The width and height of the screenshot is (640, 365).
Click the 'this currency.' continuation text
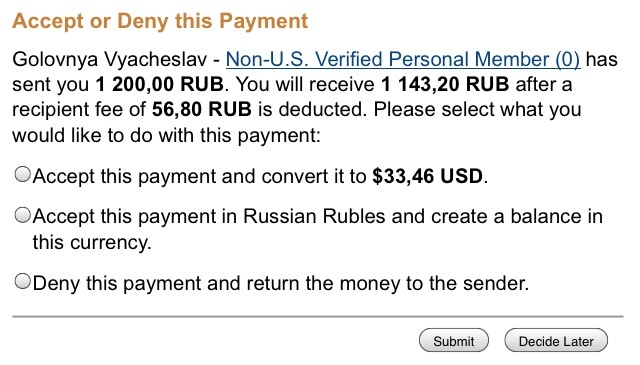(x=92, y=243)
